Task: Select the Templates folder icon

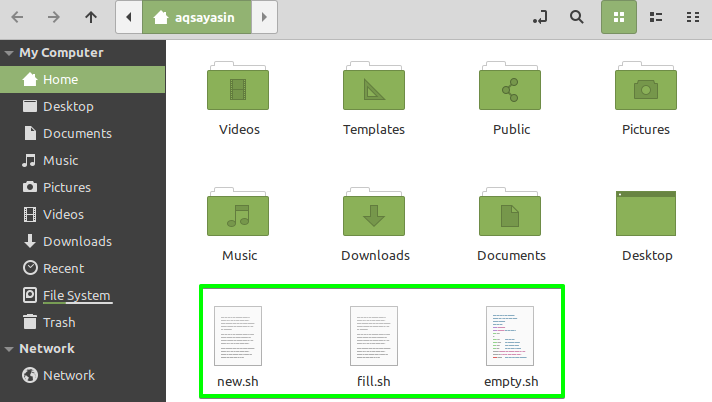Action: pos(374,86)
